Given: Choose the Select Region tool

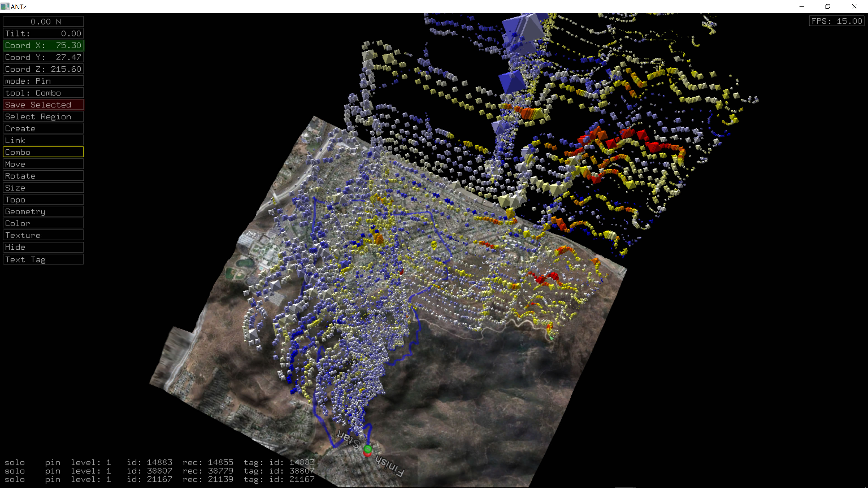Looking at the screenshot, I should click(x=43, y=117).
